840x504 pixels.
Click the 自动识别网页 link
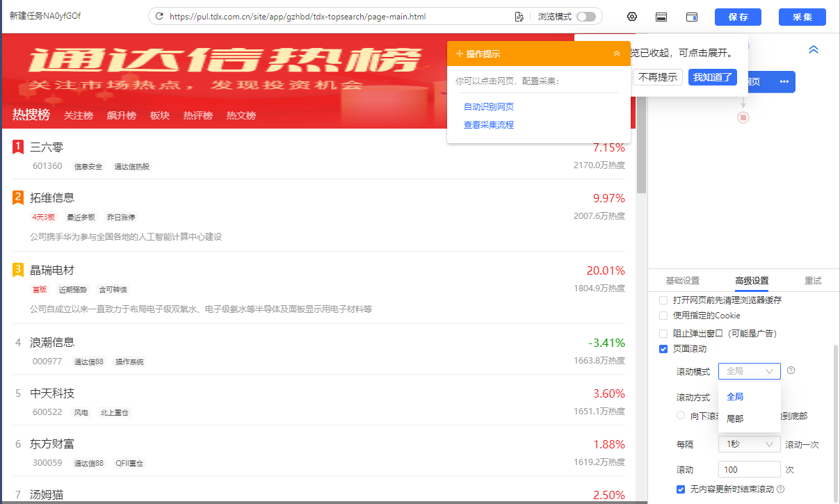pyautogui.click(x=489, y=106)
